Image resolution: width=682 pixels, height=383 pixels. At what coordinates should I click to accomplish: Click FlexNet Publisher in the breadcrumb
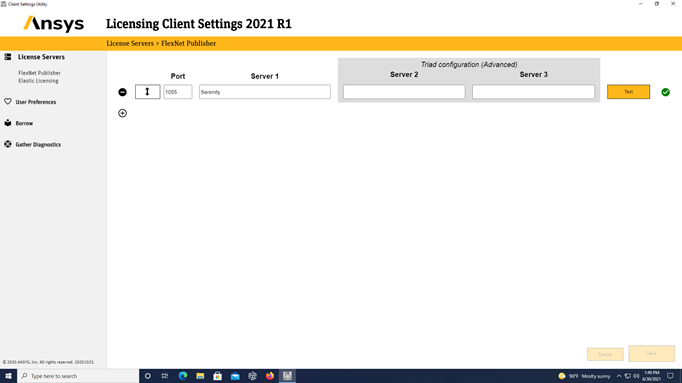click(x=188, y=43)
